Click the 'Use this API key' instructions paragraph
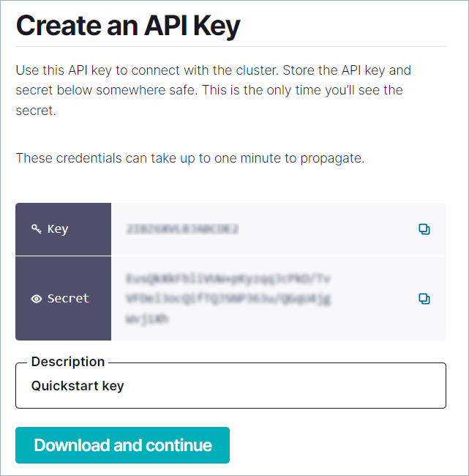469x476 pixels. 212,71
